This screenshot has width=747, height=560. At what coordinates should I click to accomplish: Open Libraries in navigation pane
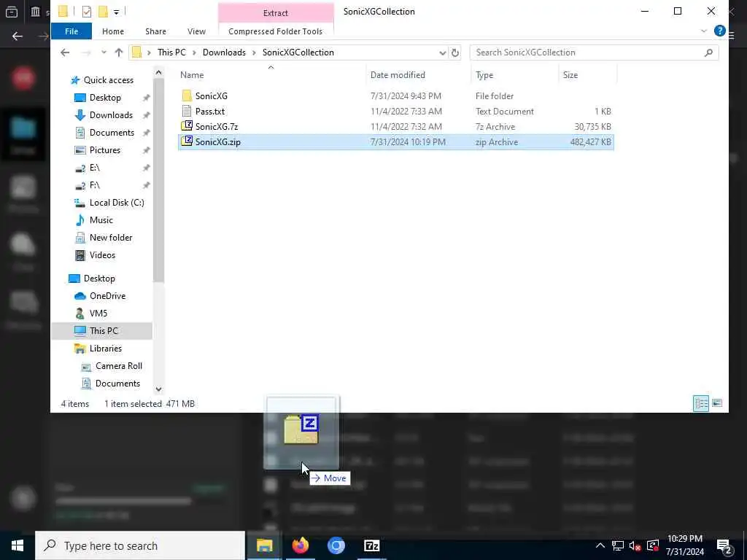105,348
